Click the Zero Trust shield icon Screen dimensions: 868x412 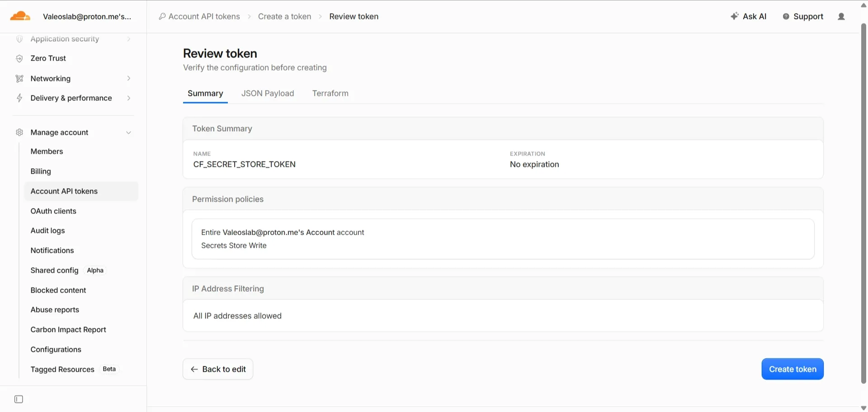[19, 58]
